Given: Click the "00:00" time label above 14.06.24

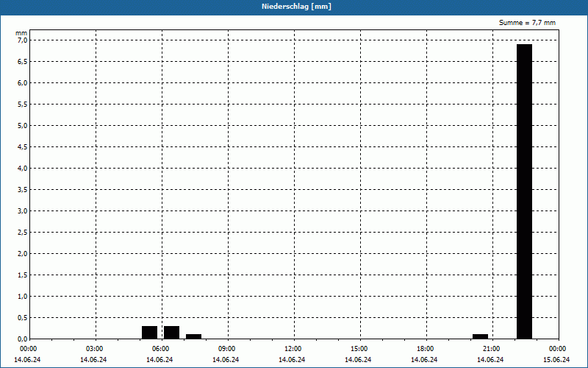Looking at the screenshot, I should click(x=29, y=349).
